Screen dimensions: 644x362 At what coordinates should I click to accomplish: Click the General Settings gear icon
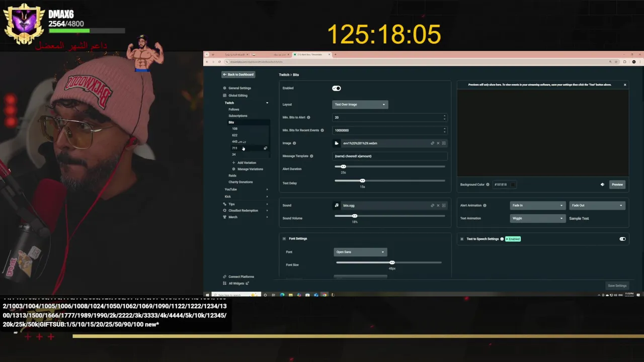225,88
